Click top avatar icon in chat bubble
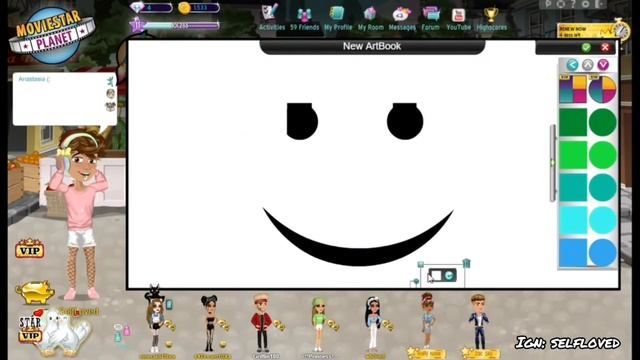Image resolution: width=640 pixels, height=360 pixels. coord(110,81)
